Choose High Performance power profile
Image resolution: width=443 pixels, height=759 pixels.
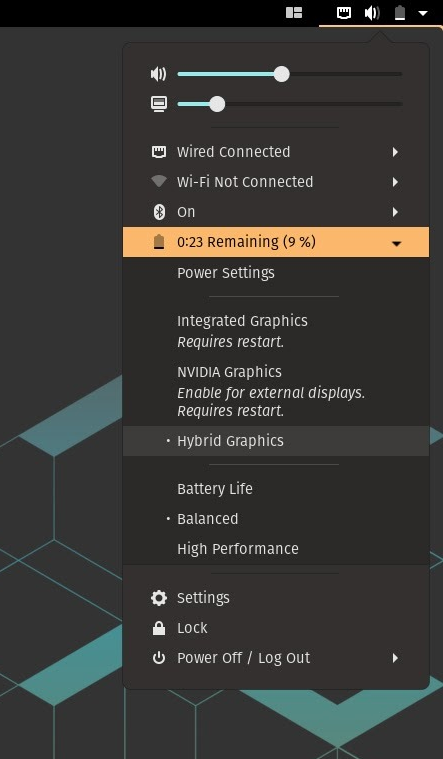(x=276, y=549)
